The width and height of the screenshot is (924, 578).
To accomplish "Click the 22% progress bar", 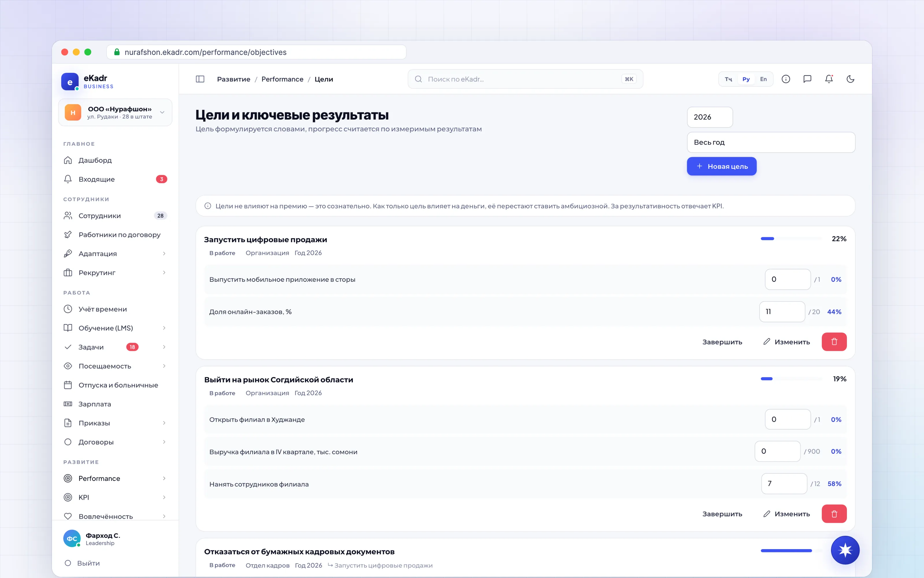I will coord(791,238).
